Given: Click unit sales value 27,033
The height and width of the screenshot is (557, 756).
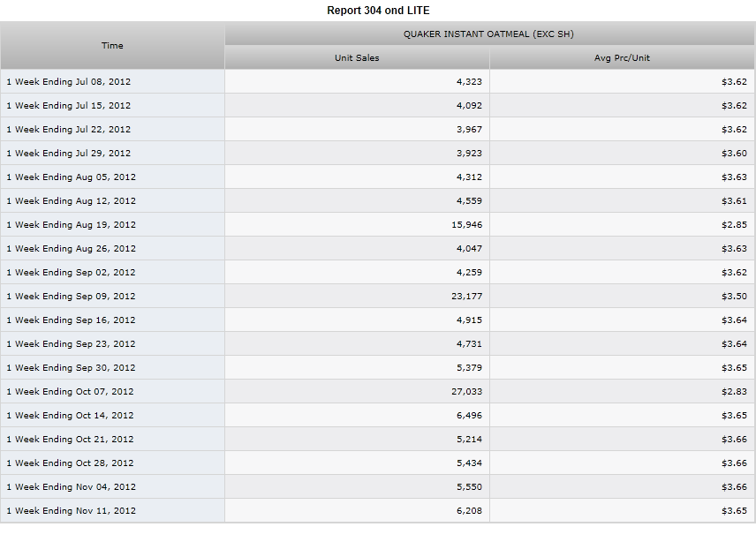Looking at the screenshot, I should click(x=466, y=392).
